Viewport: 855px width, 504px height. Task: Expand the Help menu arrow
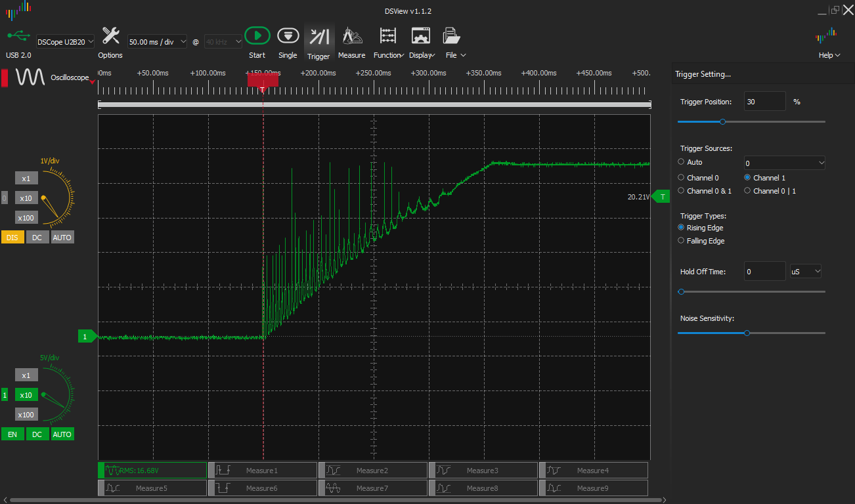[838, 56]
